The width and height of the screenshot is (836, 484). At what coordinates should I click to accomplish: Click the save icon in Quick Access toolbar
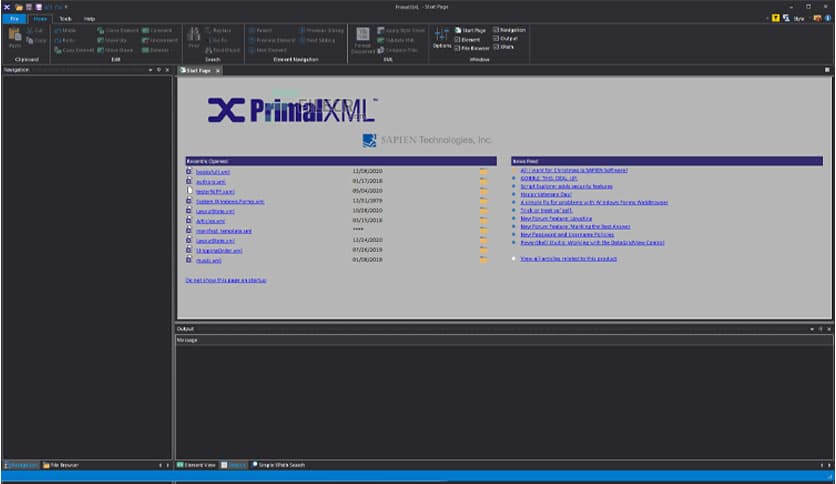tap(29, 7)
